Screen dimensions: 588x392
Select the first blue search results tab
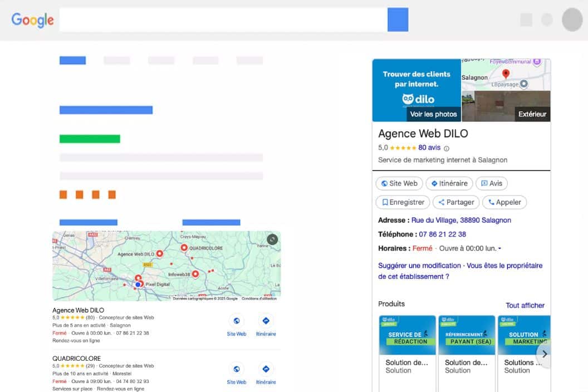73,60
